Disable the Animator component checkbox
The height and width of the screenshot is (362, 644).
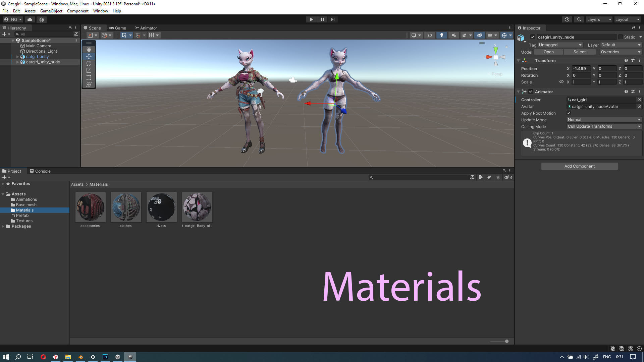click(x=531, y=92)
